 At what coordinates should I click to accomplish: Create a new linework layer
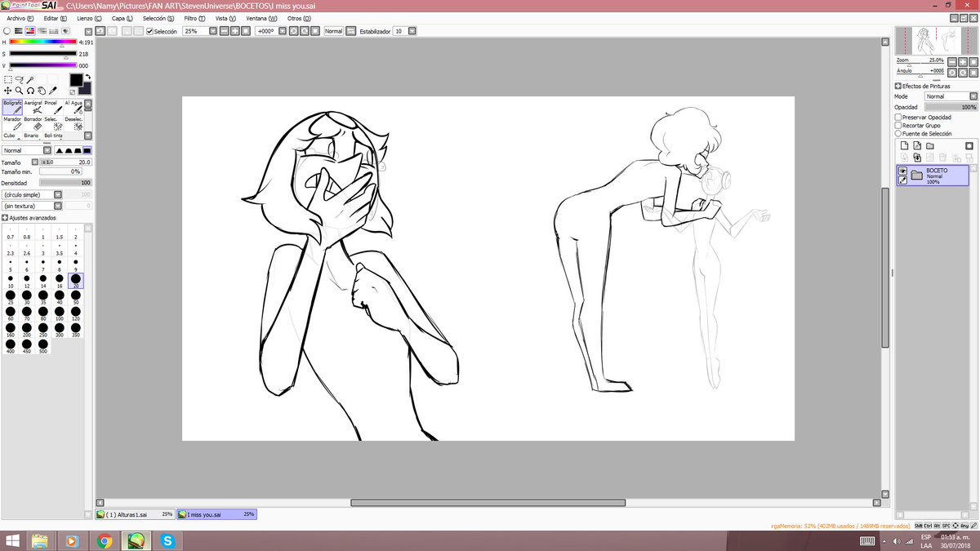(917, 145)
